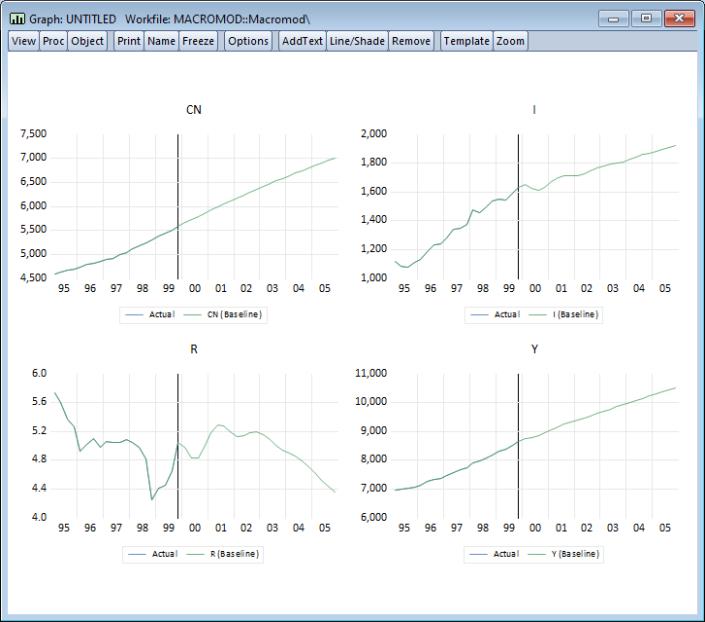
Task: Click the Zoom toolbar button
Action: pos(510,41)
